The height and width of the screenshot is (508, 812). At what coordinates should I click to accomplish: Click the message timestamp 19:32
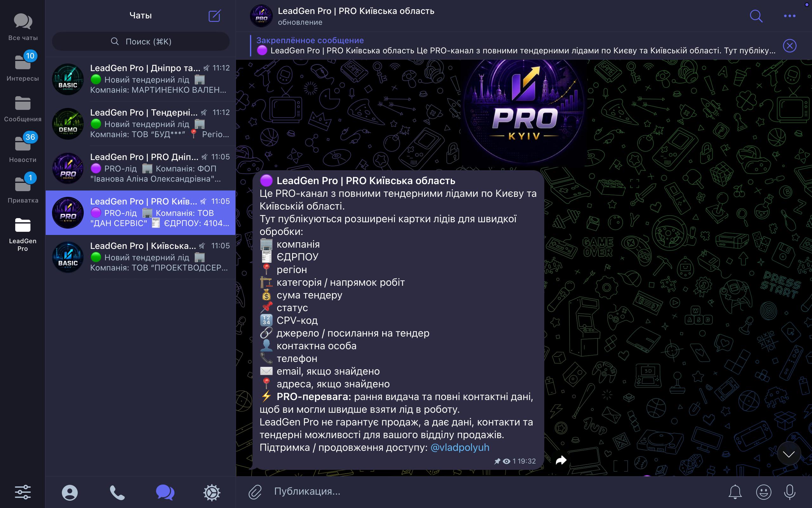point(527,461)
